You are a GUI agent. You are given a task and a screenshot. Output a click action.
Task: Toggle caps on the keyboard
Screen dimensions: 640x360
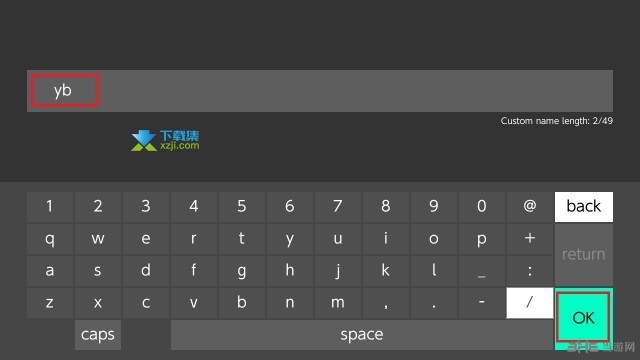[98, 335]
